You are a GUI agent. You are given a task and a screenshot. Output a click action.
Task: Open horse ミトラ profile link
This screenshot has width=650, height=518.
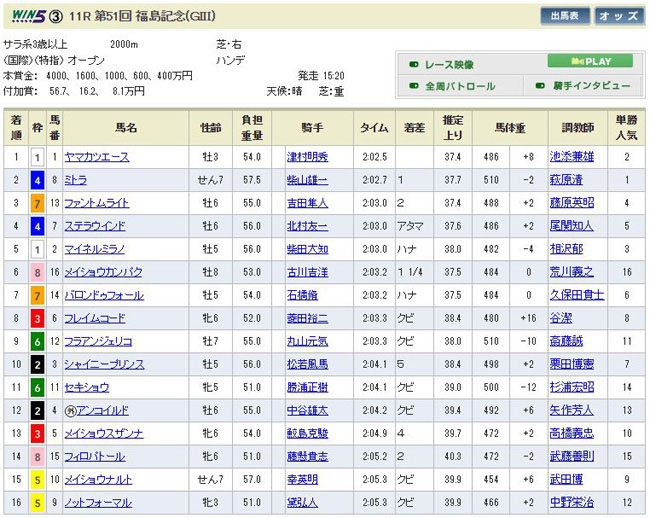[x=77, y=180]
